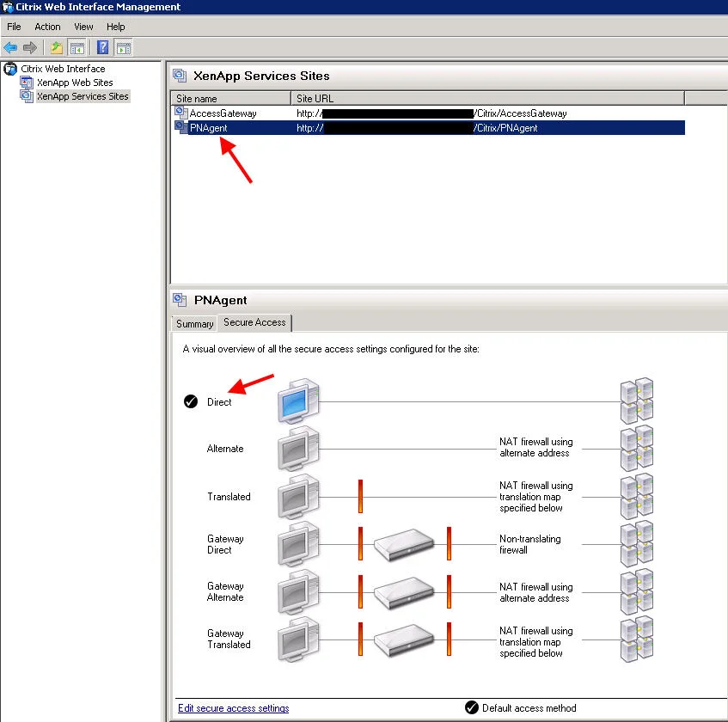The image size is (728, 722).
Task: Click the XenApp Web Sites tree icon
Action: tap(27, 83)
